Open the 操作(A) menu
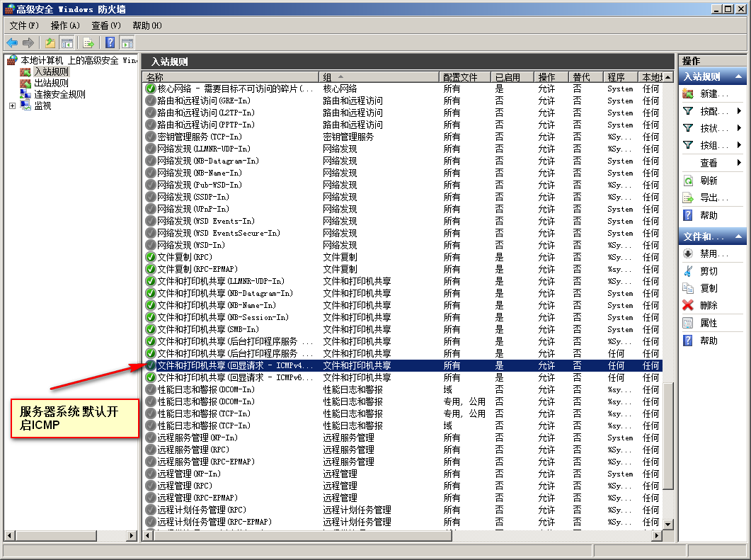The image size is (751, 560). (x=65, y=25)
